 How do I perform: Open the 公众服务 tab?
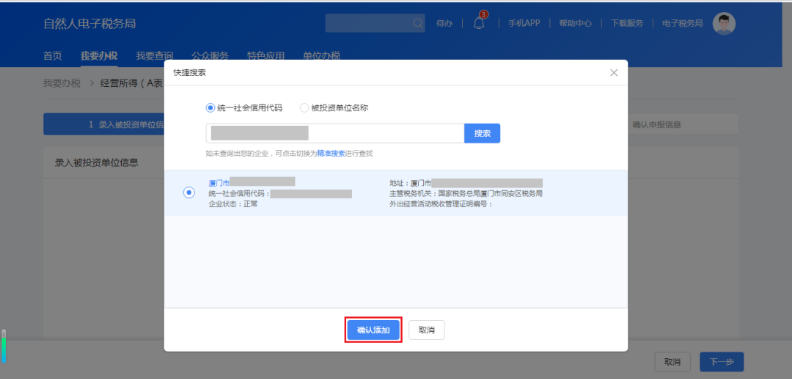tap(210, 56)
